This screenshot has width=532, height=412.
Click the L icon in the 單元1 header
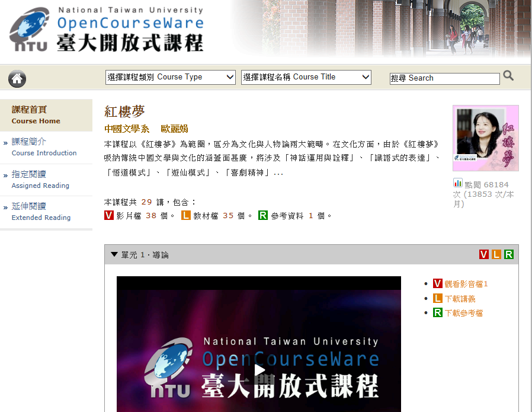click(x=496, y=254)
